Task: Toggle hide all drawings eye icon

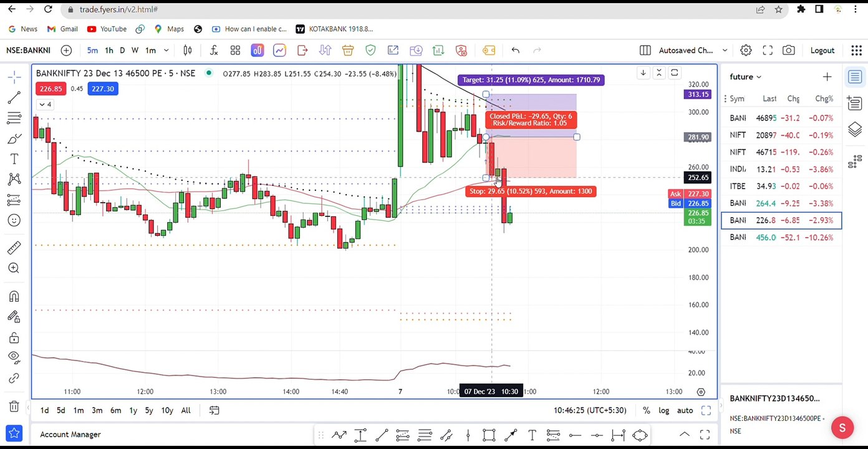Action: pos(14,357)
